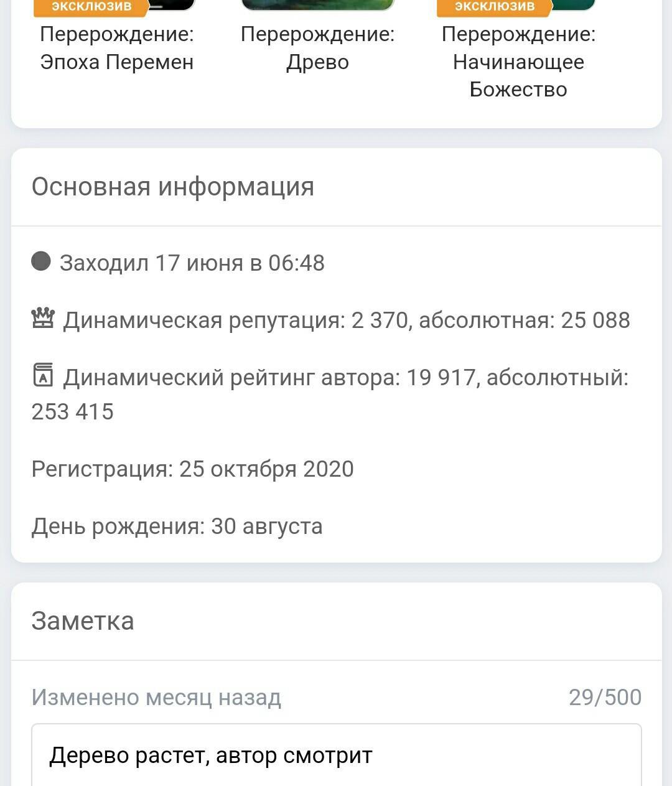Screen dimensions: 672x786
Task: Tap the left orange ЭКСКЛЮЗИВ badge
Action: 91,7
